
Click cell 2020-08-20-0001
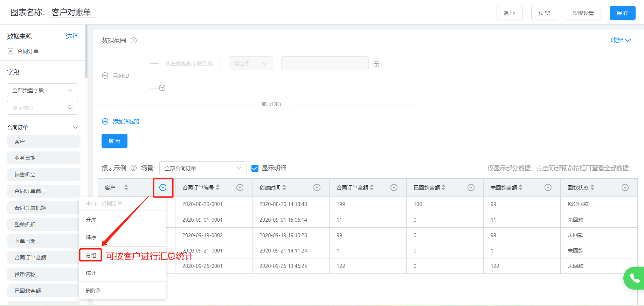(202, 204)
